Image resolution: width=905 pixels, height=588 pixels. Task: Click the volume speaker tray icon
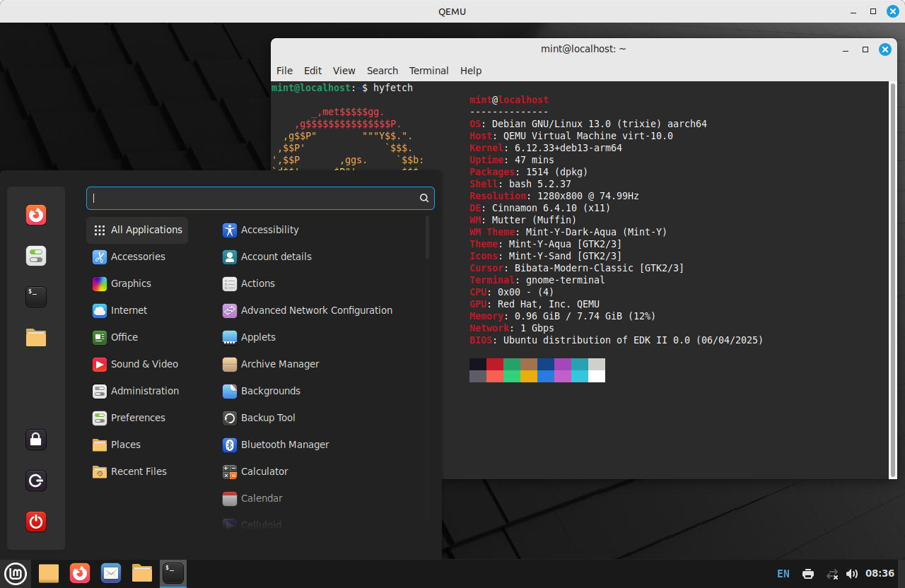pos(852,574)
